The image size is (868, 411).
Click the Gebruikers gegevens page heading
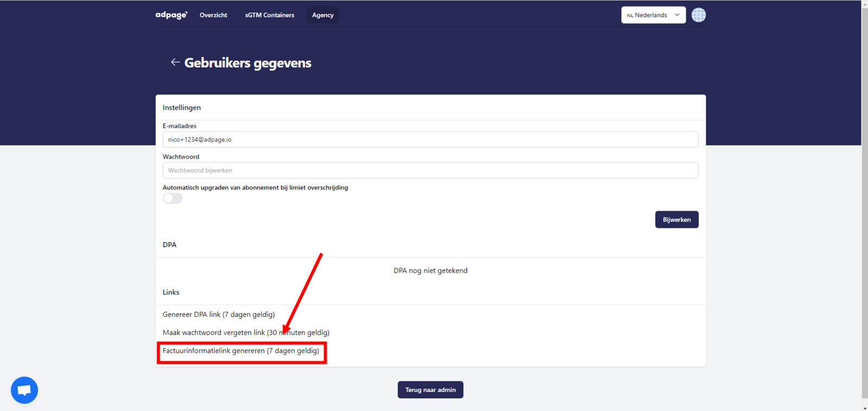(x=248, y=63)
